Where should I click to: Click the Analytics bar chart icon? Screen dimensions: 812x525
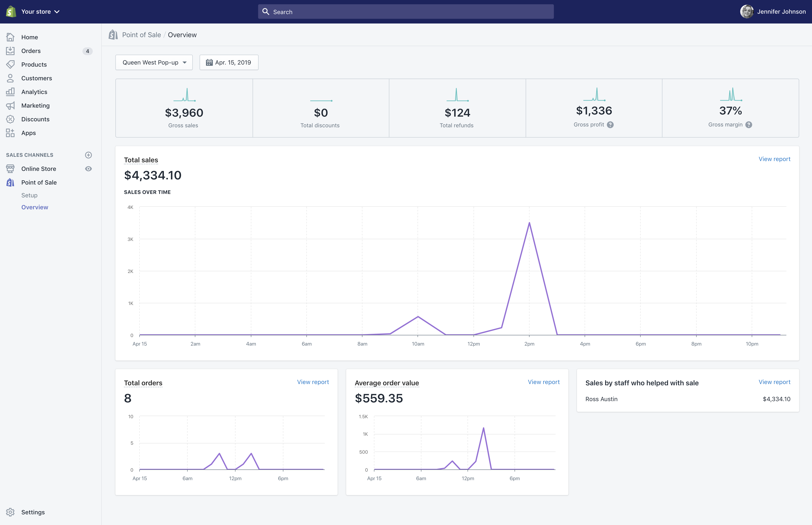pyautogui.click(x=10, y=92)
